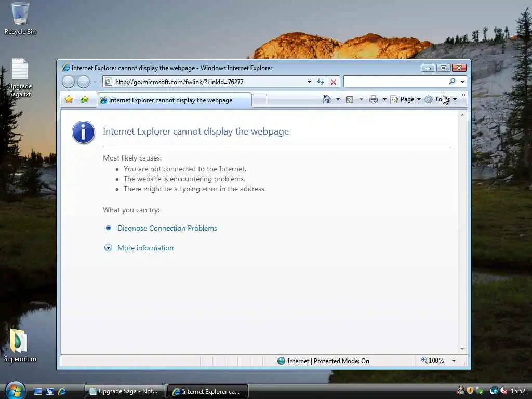Click the vertical scrollbar up arrow
This screenshot has width=532, height=399.
(x=462, y=115)
